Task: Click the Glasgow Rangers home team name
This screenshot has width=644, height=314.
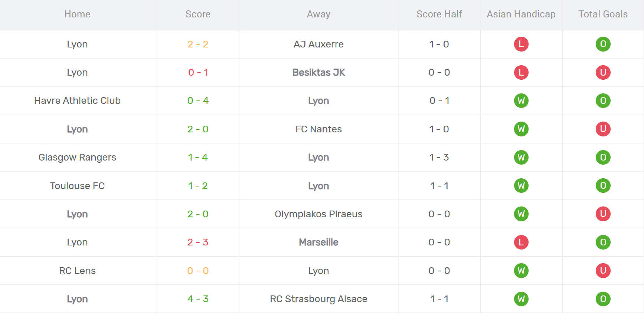Action: coord(77,157)
